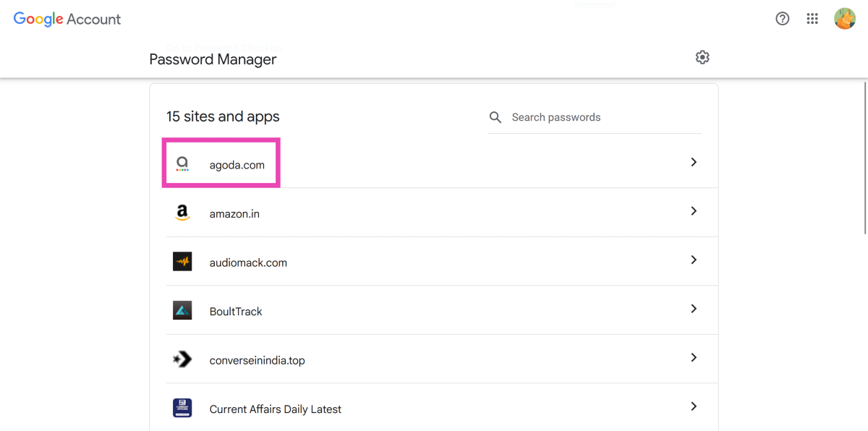868x431 pixels.
Task: Expand the BoultTrack entry chevron
Action: tap(693, 309)
